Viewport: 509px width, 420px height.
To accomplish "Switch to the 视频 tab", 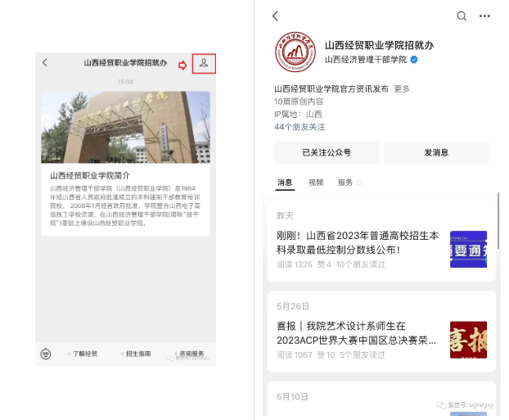I will [316, 183].
